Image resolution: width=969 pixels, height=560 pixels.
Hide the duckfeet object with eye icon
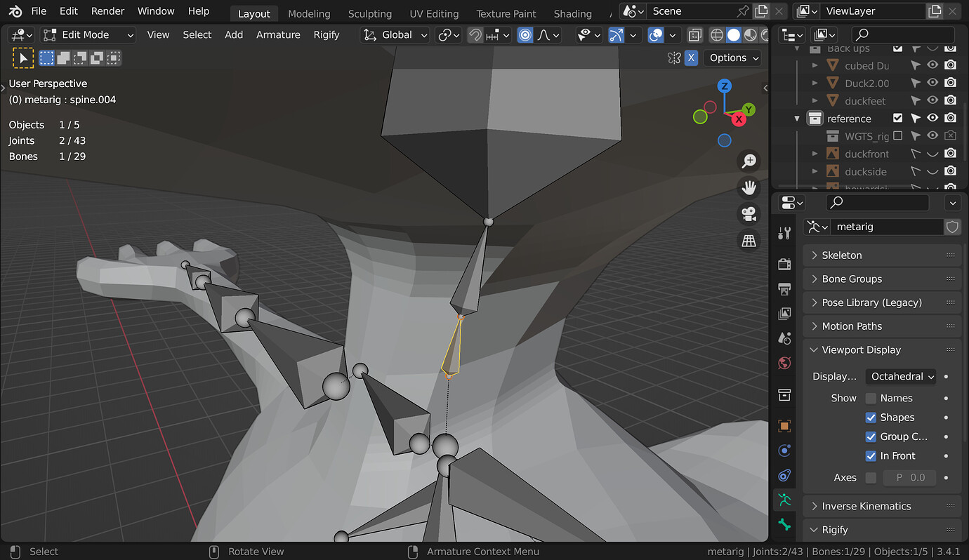click(932, 101)
